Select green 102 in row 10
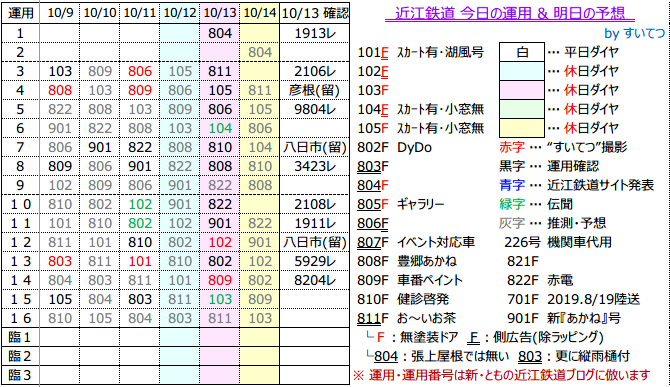This screenshot has height=387, width=670. (140, 204)
